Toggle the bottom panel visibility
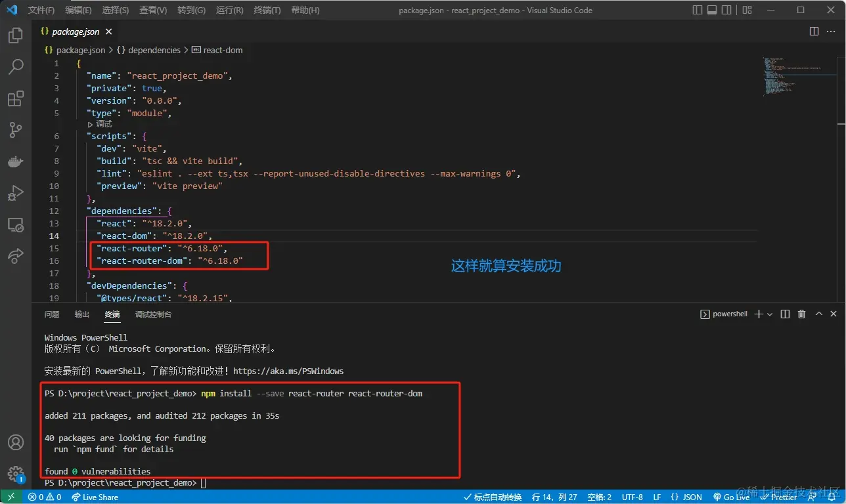 pyautogui.click(x=712, y=10)
